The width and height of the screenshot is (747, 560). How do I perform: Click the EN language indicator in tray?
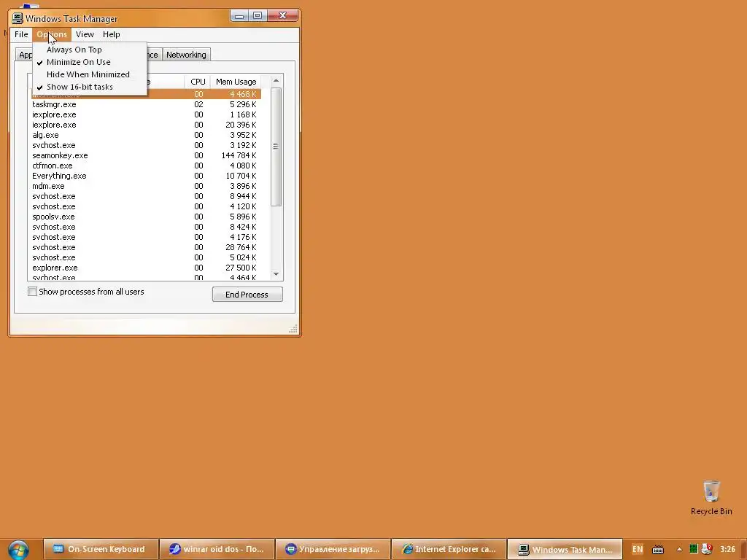638,549
